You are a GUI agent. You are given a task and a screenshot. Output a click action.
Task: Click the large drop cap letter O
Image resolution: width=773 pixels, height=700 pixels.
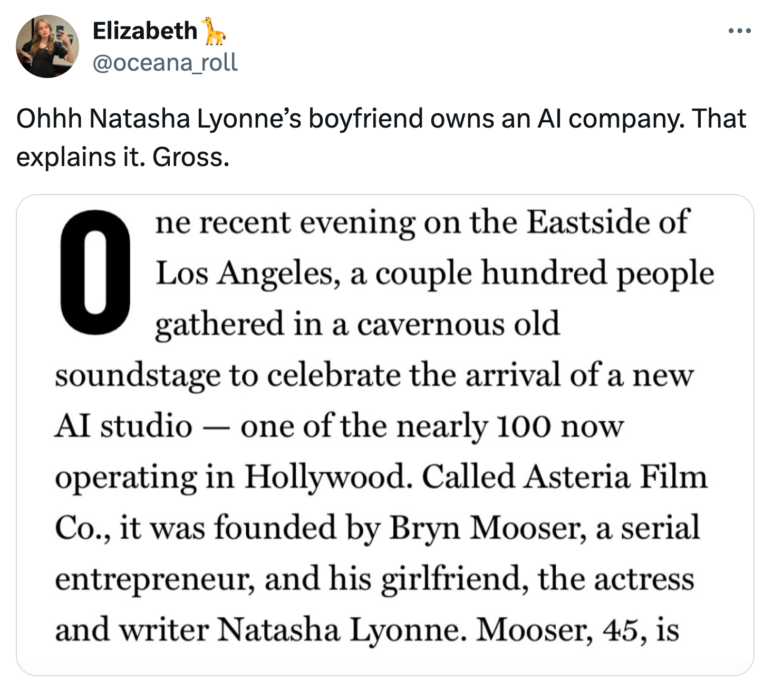(x=95, y=272)
